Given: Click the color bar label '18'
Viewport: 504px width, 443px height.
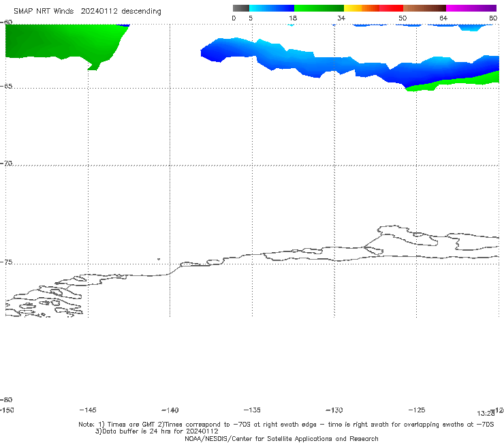Looking at the screenshot, I should (293, 18).
